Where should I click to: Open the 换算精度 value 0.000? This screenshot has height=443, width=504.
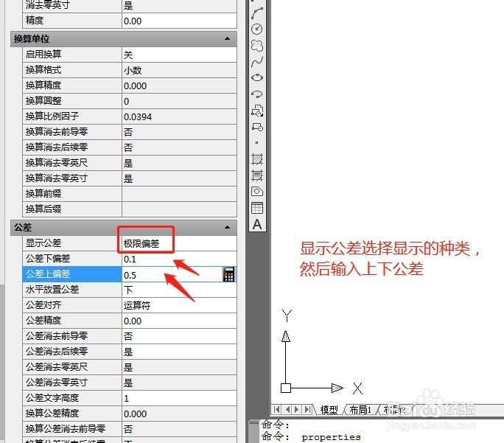pyautogui.click(x=179, y=86)
